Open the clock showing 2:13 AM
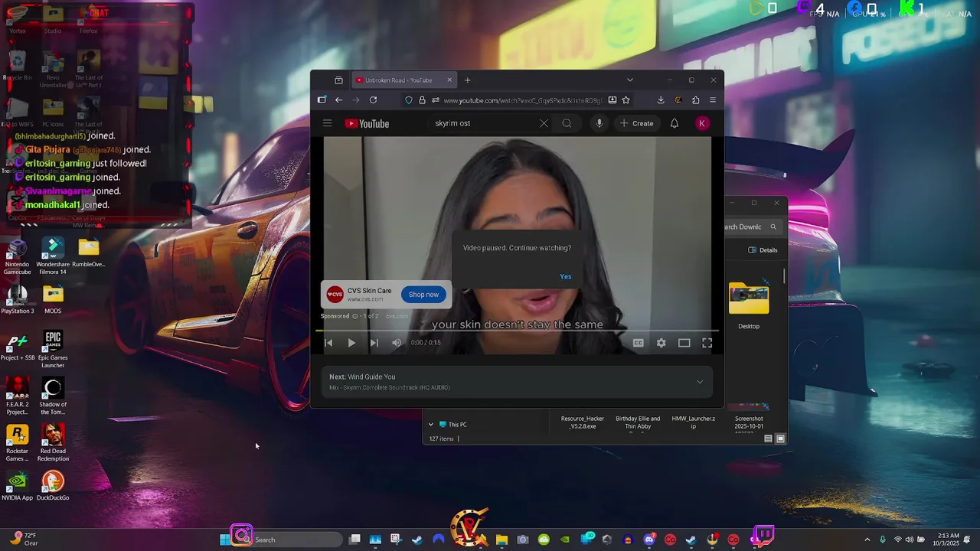Screen dimensions: 980x551 click(x=948, y=540)
